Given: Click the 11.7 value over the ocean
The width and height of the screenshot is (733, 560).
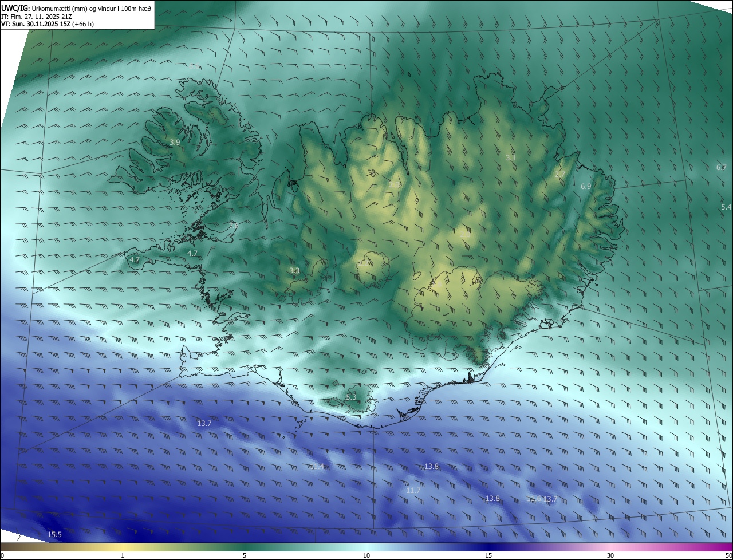Looking at the screenshot, I should pyautogui.click(x=413, y=491).
